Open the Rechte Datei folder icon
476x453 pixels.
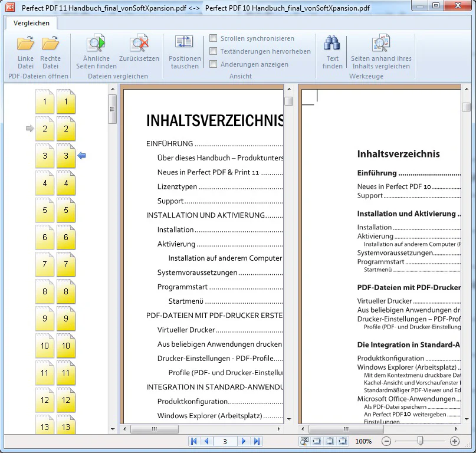click(x=50, y=44)
